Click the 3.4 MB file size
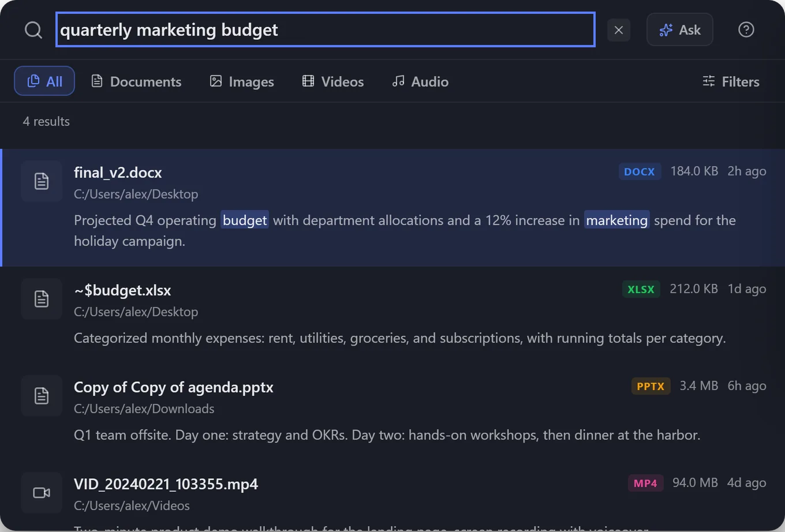 (698, 386)
